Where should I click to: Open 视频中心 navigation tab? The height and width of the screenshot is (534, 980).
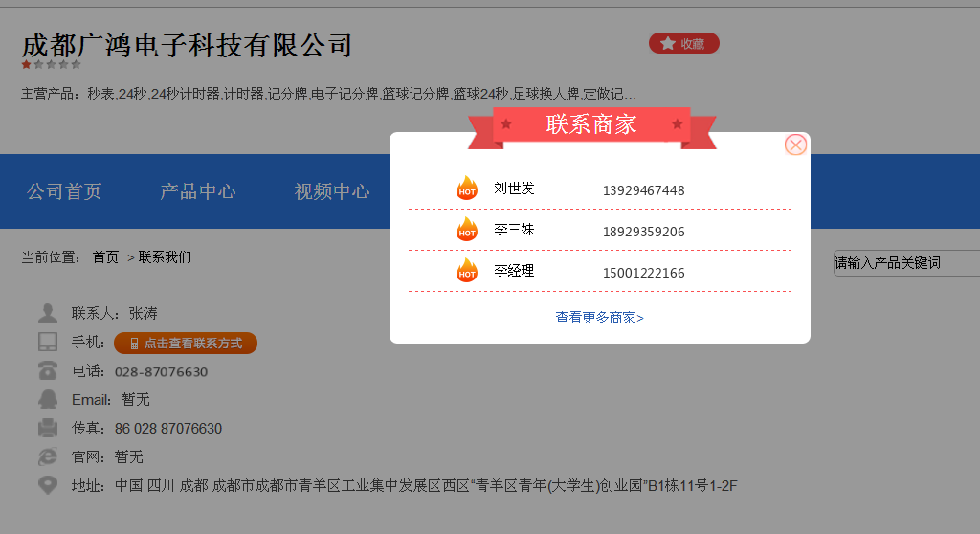click(x=332, y=191)
